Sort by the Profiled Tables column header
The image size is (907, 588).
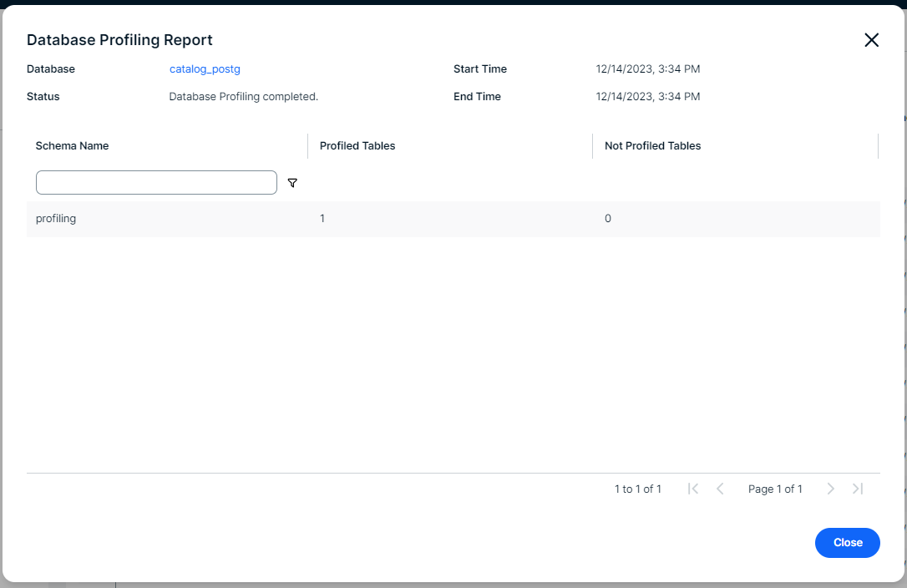pos(357,145)
